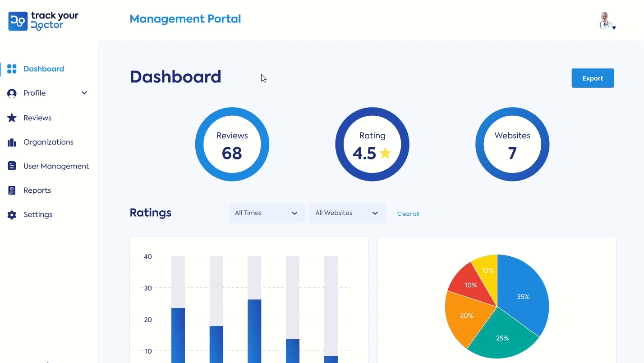
Task: Click the tallest third bar in chart
Action: coord(254,331)
